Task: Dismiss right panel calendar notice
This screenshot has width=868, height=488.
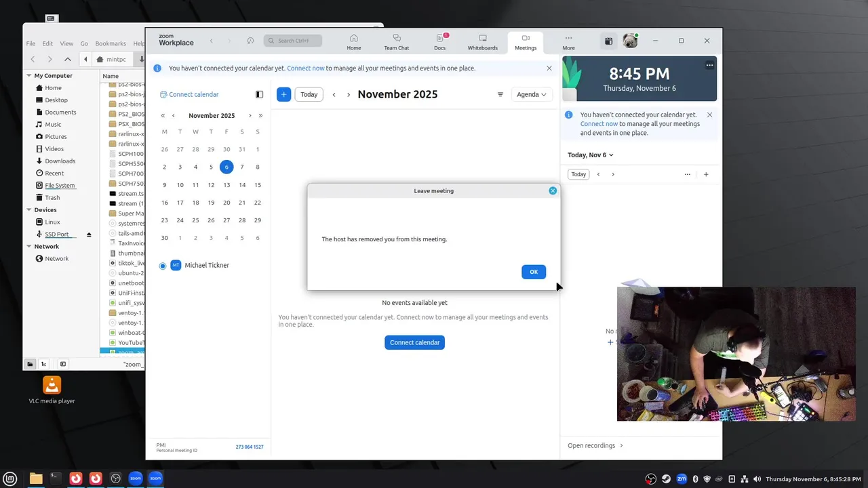Action: pos(709,115)
